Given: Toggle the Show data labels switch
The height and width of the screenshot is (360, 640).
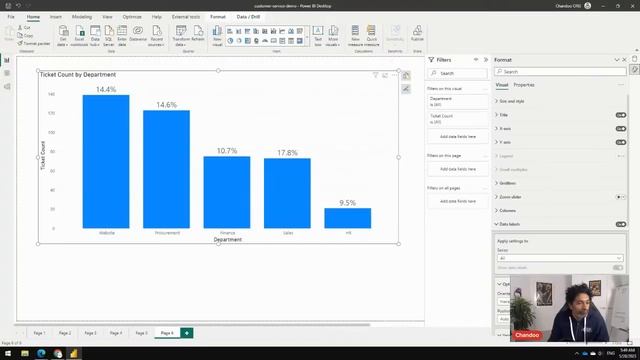Looking at the screenshot, I should click(618, 268).
